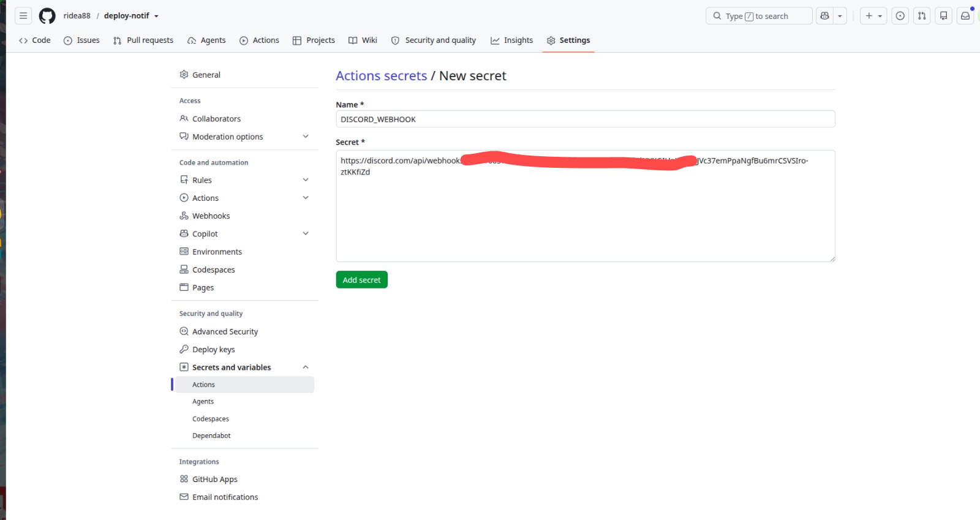This screenshot has height=520, width=980.
Task: Expand the Rules section chevron
Action: (306, 179)
